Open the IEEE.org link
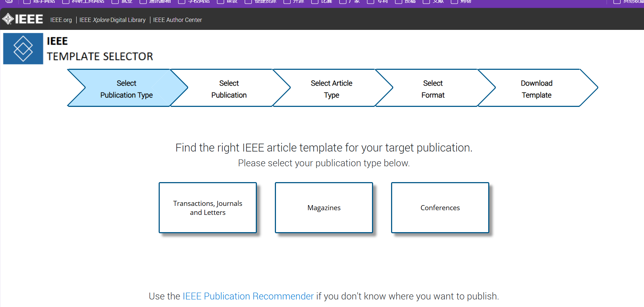This screenshot has width=644, height=307. (x=61, y=20)
